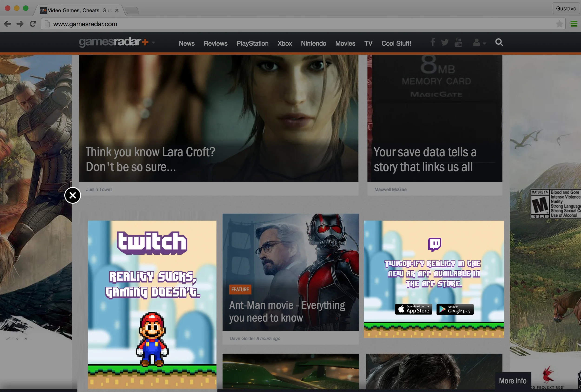
Task: Click the pixel Mario in Twitch ad
Action: [152, 339]
